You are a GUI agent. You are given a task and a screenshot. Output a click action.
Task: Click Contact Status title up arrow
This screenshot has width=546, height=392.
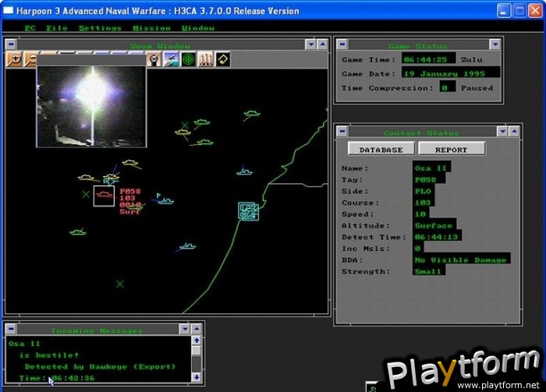(514, 131)
